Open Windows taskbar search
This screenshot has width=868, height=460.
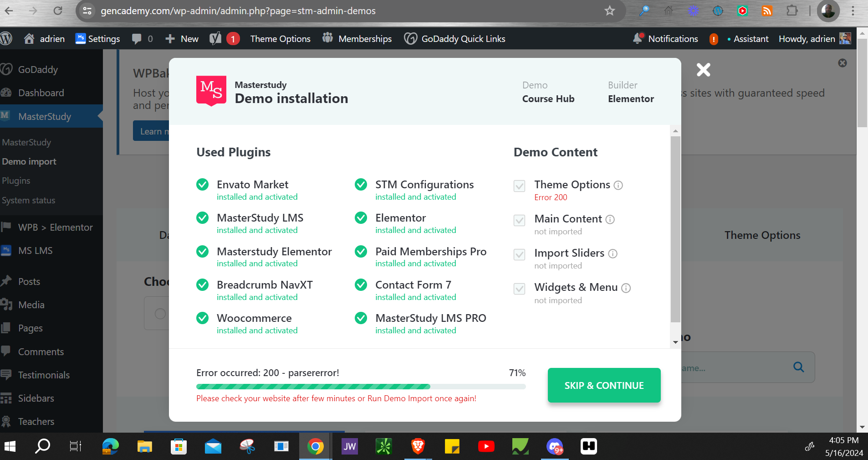pos(42,446)
